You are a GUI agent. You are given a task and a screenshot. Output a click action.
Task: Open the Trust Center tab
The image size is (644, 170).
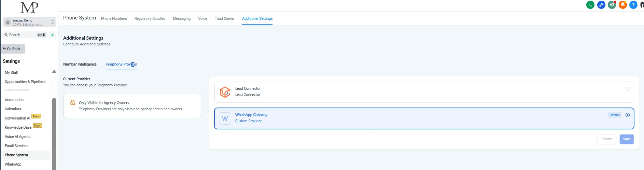[224, 18]
